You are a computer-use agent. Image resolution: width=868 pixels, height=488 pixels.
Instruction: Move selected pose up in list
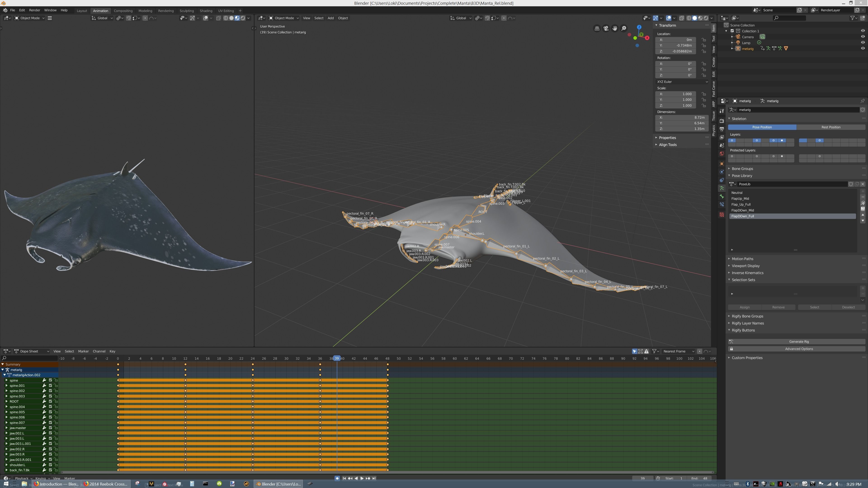pos(863,215)
